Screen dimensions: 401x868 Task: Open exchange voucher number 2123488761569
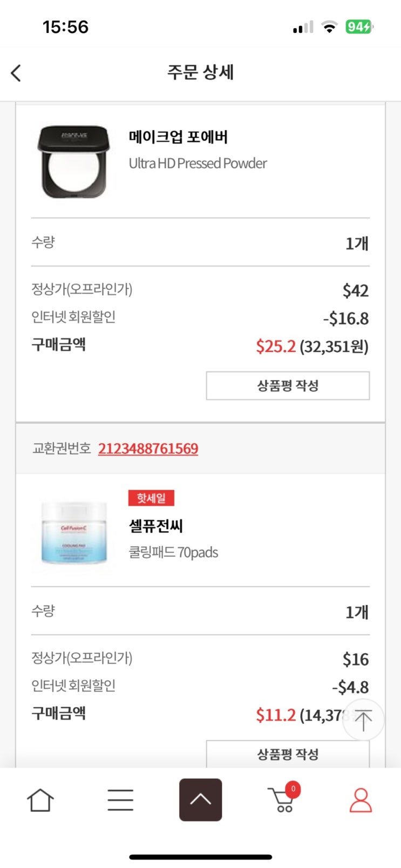point(148,449)
